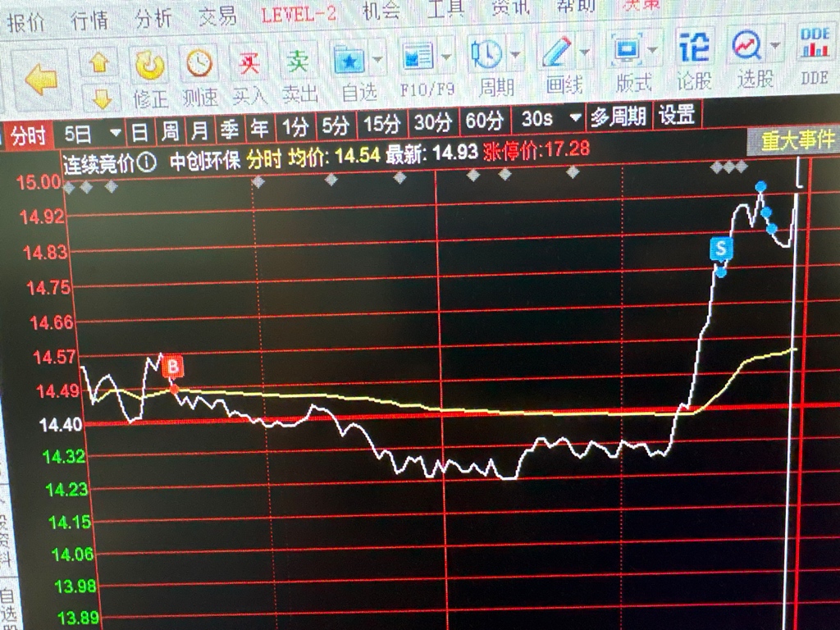Open the LEVEL-2 menu
Screen dimensions: 840x630
[x=299, y=14]
